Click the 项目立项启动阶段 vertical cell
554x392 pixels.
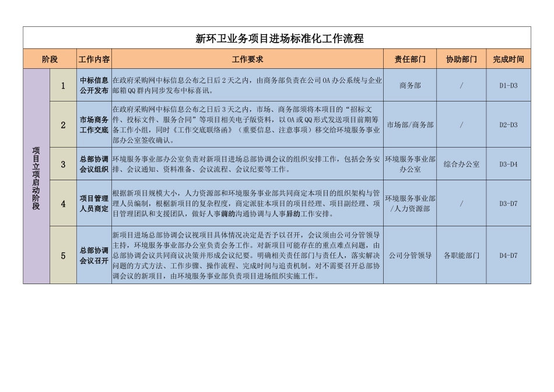(36, 176)
